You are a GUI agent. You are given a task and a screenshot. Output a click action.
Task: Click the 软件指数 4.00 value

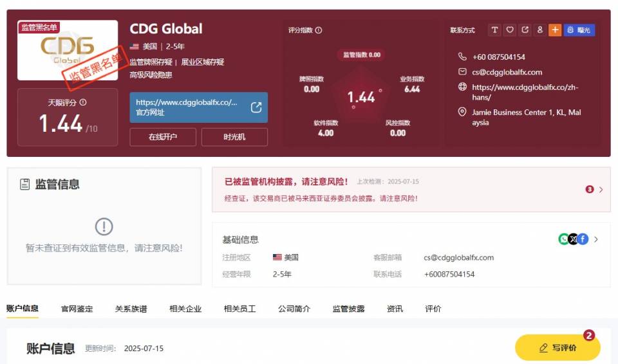pos(326,133)
